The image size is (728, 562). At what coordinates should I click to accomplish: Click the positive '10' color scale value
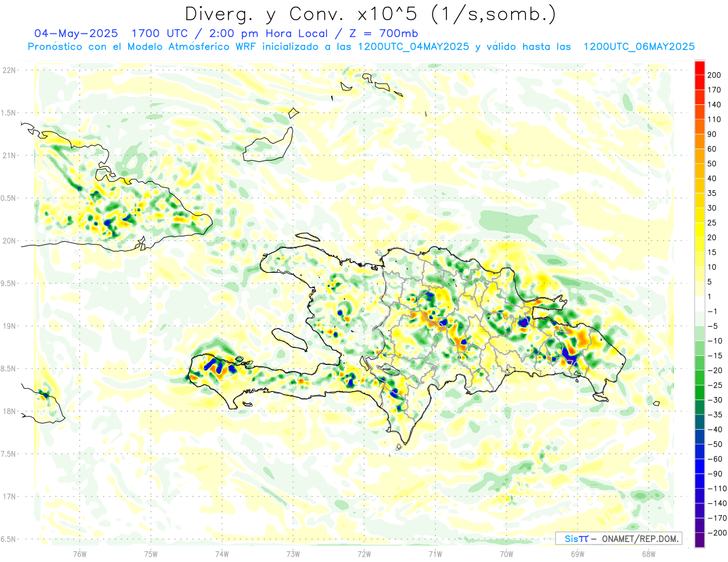[x=712, y=267]
